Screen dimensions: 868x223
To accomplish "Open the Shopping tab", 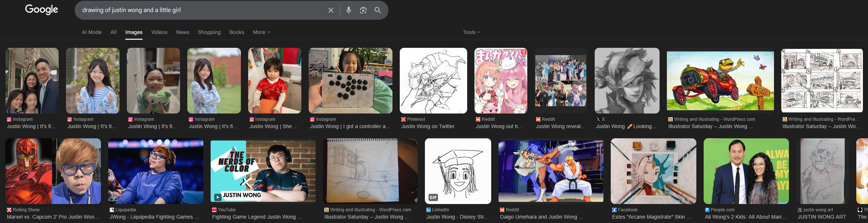I will 209,32.
